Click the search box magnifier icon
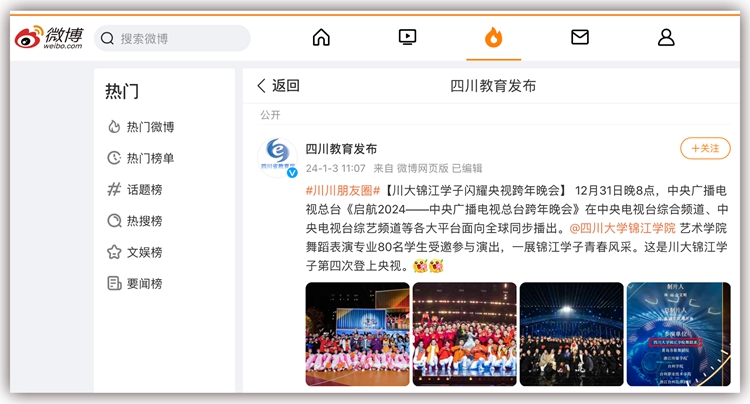This screenshot has height=404, width=750. coord(107,39)
